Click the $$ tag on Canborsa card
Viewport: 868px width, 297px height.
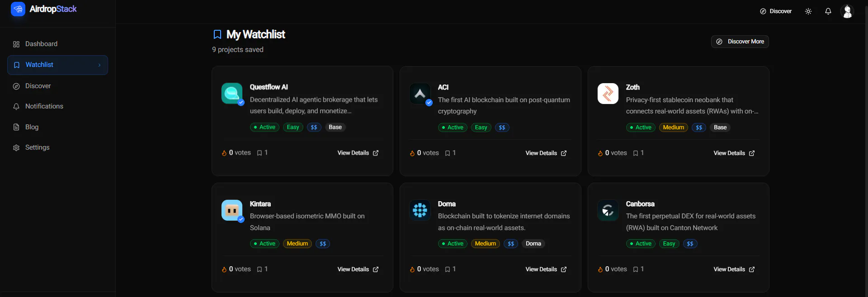[690, 244]
